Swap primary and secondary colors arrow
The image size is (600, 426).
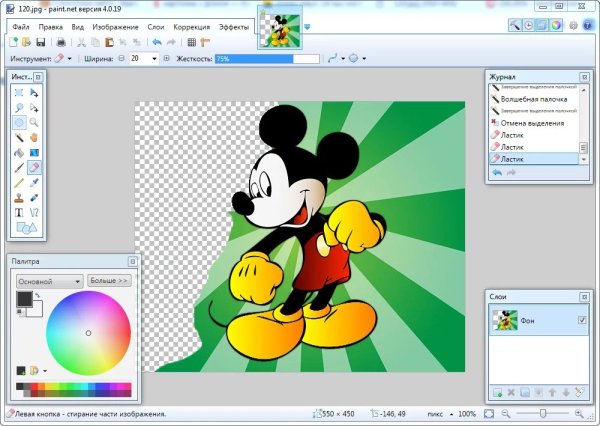pos(37,295)
